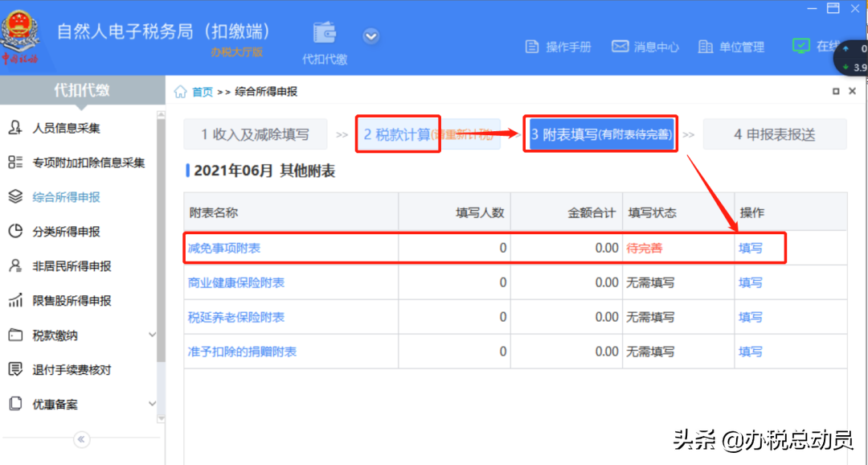Collapse the sidebar with the « arrow
868x465 pixels.
tap(80, 439)
